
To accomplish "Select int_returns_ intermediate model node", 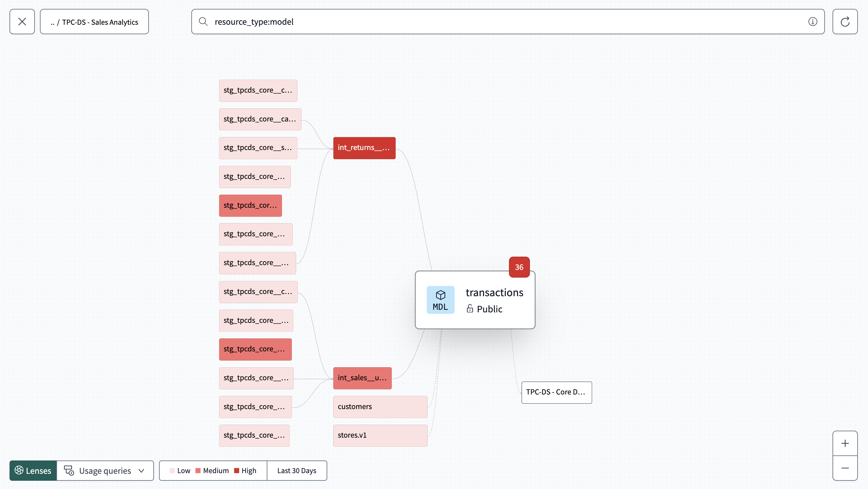I will point(364,147).
